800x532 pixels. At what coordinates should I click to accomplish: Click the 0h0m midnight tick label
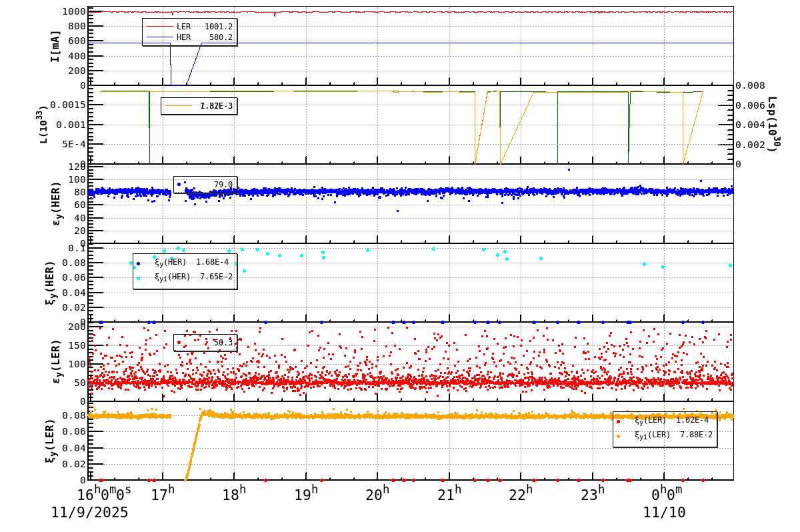pyautogui.click(x=667, y=495)
